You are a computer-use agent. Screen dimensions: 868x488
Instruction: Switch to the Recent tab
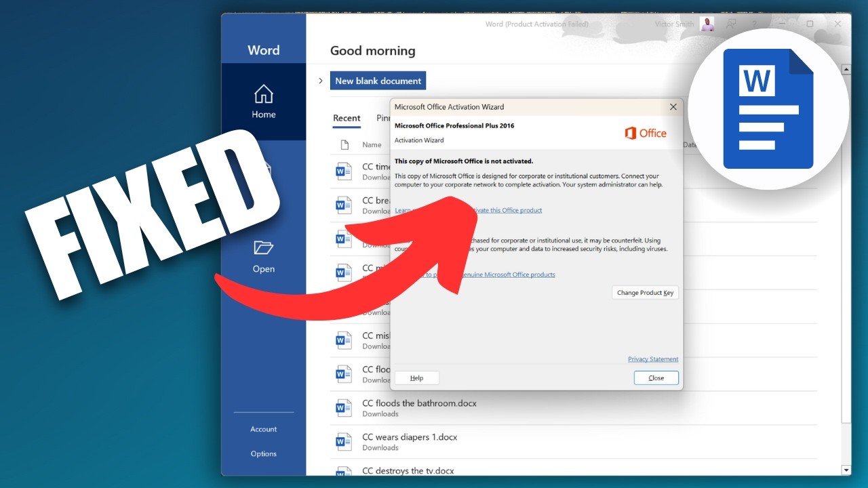(x=347, y=118)
